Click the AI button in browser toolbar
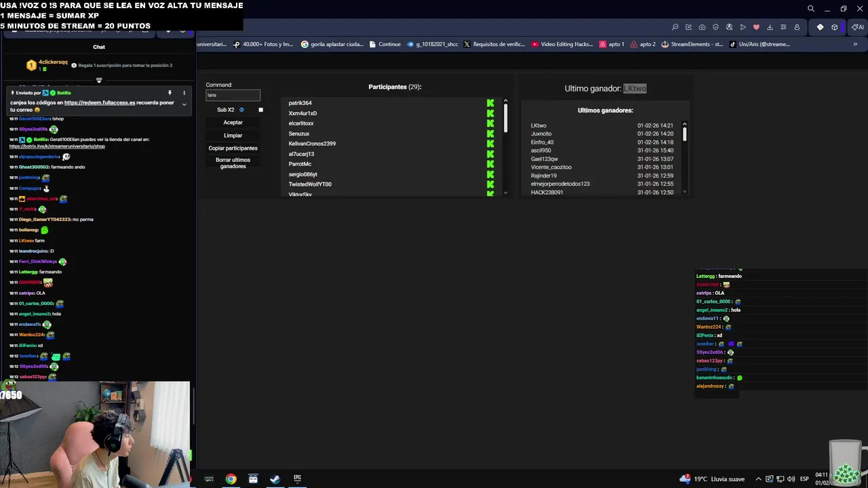868x488 pixels. (x=858, y=27)
